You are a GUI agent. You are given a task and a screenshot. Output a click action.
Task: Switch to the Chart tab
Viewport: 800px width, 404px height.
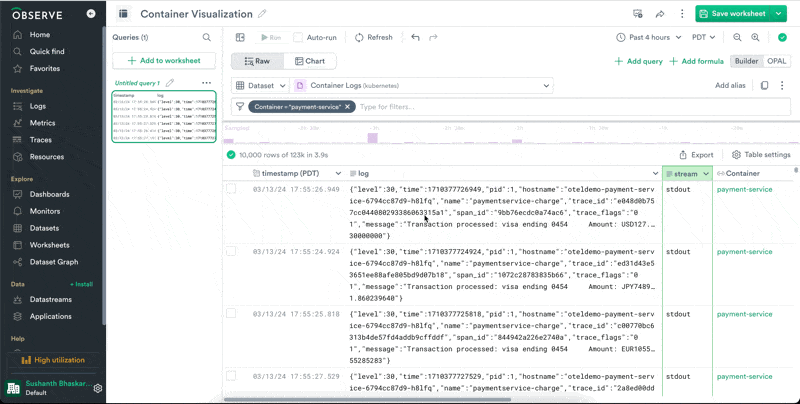click(x=310, y=61)
